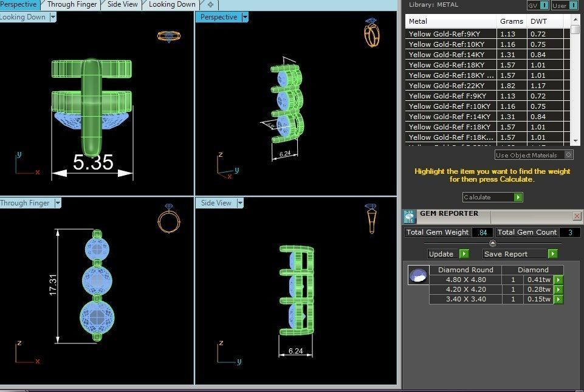Toggle the GV library switch
The width and height of the screenshot is (584, 392).
click(x=538, y=5)
